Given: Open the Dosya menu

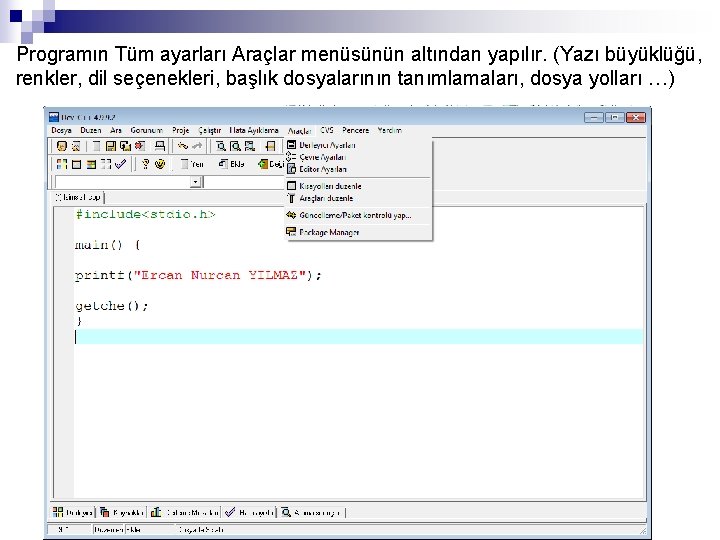Looking at the screenshot, I should tap(61, 130).
